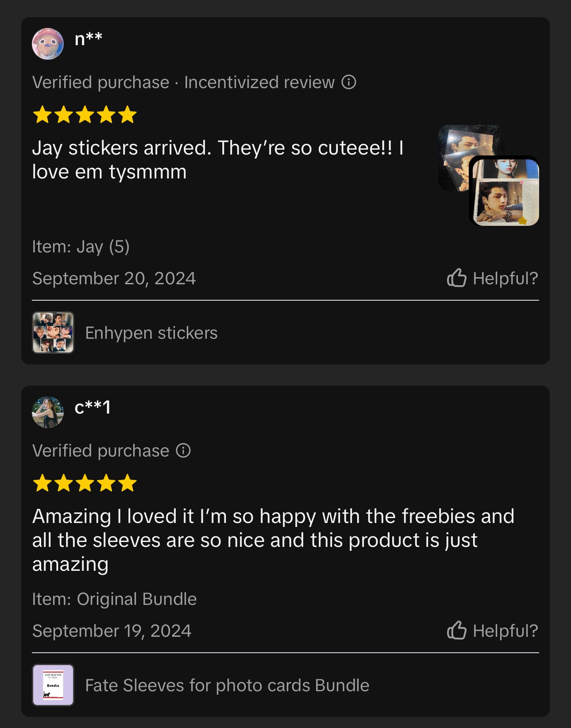Viewport: 571px width, 728px height.
Task: Open the Fate Sleeves bundle product thumbnail
Action: pyautogui.click(x=53, y=685)
